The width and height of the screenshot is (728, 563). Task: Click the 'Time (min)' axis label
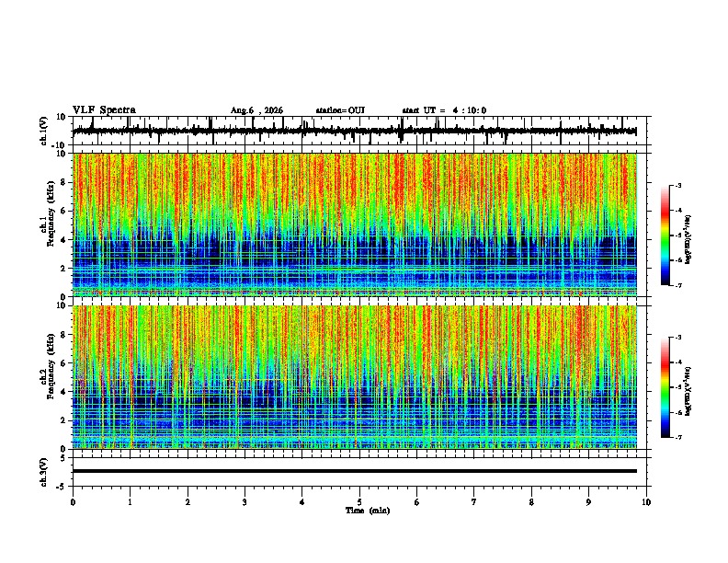[368, 511]
